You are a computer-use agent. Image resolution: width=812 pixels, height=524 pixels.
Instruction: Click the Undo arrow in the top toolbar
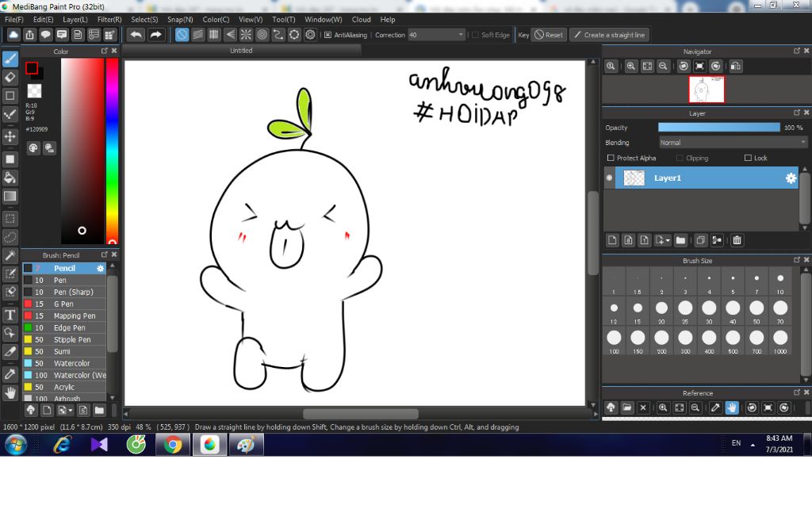click(x=136, y=35)
